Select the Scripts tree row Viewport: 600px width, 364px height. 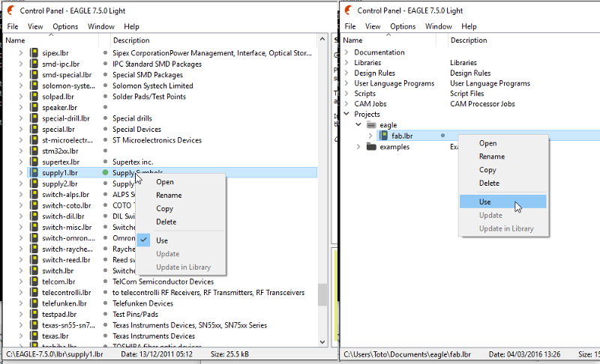(364, 94)
